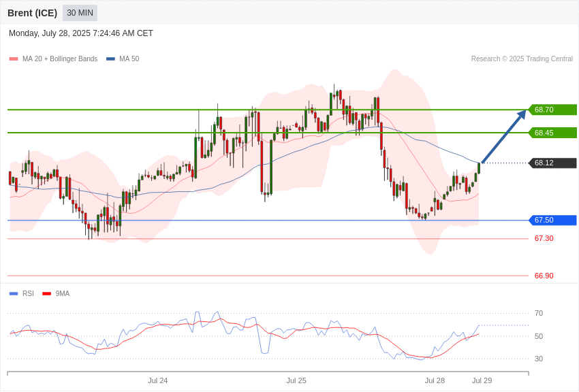Click the 67.50 blue pivot tag
The height and width of the screenshot is (392, 579).
coord(552,220)
